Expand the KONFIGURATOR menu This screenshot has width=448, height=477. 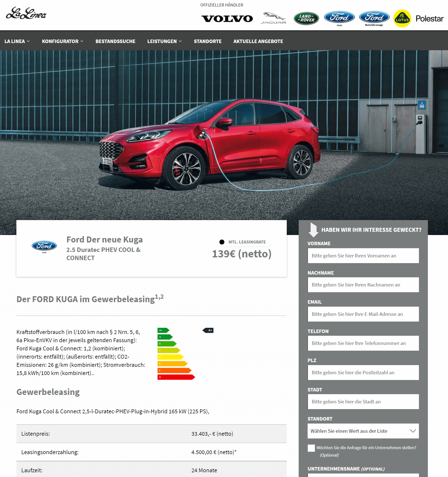click(x=63, y=41)
